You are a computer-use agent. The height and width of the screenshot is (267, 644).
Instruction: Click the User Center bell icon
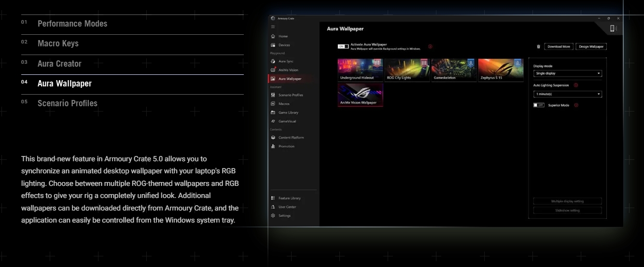[273, 207]
